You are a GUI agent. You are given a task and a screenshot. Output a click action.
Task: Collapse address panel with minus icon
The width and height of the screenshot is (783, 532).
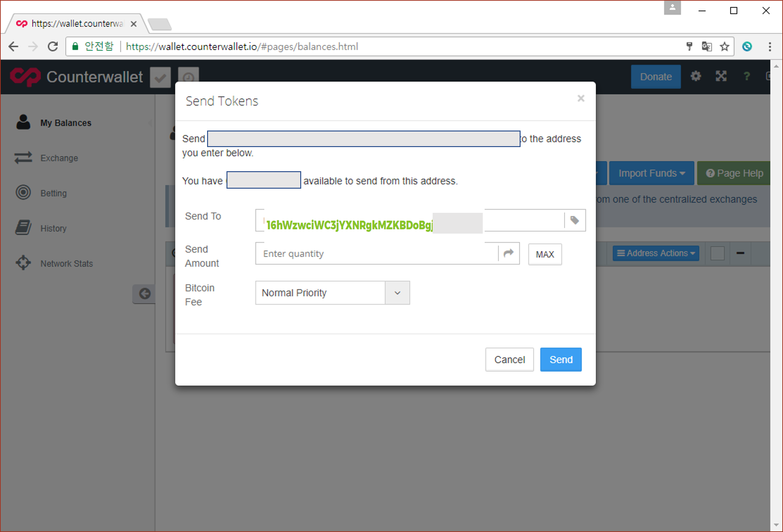tap(740, 253)
